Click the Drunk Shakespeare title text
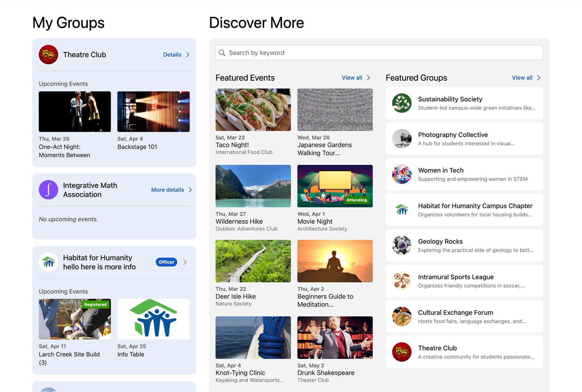This screenshot has width=582, height=392. click(x=326, y=373)
